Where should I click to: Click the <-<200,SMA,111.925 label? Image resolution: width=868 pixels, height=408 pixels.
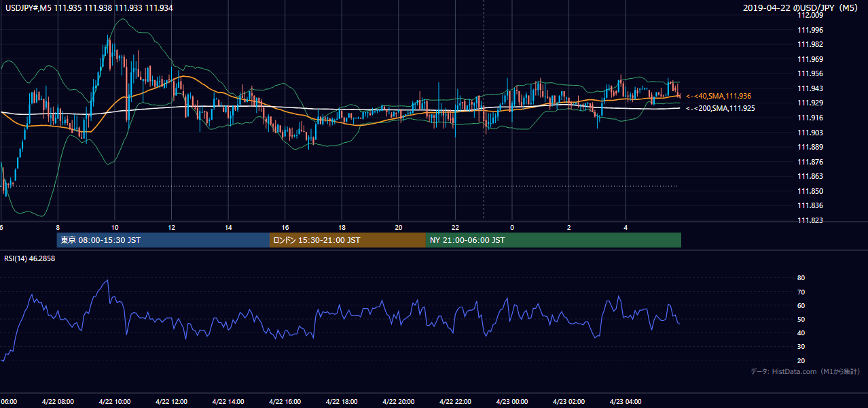721,108
